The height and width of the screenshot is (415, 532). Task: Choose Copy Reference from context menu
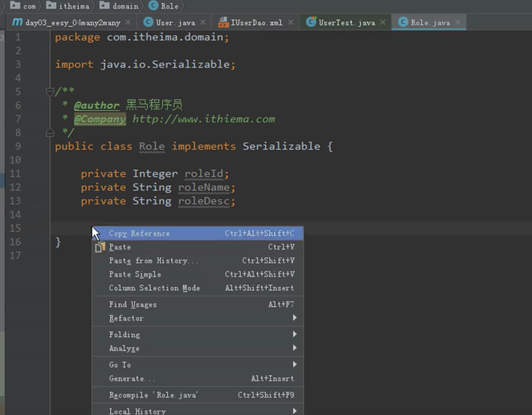click(197, 233)
